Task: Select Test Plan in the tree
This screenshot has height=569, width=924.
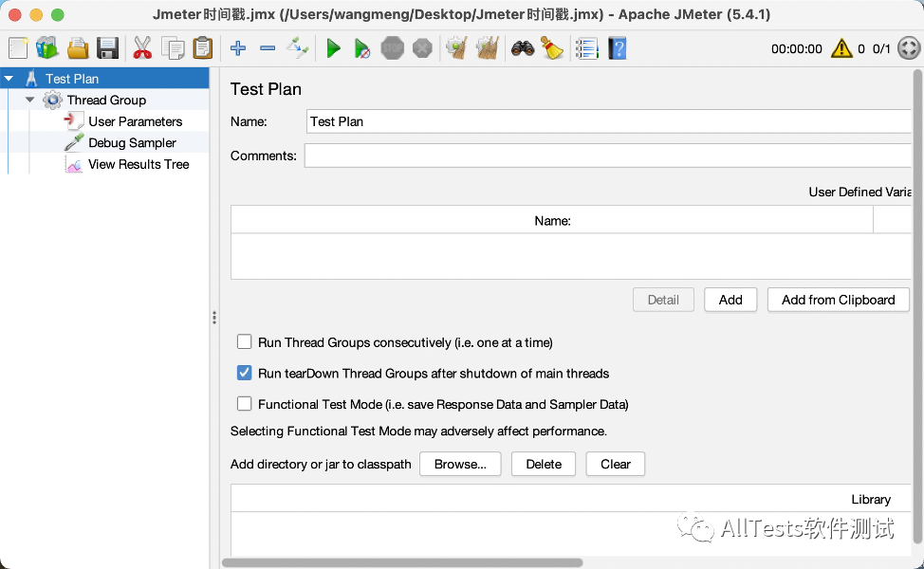Action: pos(72,79)
